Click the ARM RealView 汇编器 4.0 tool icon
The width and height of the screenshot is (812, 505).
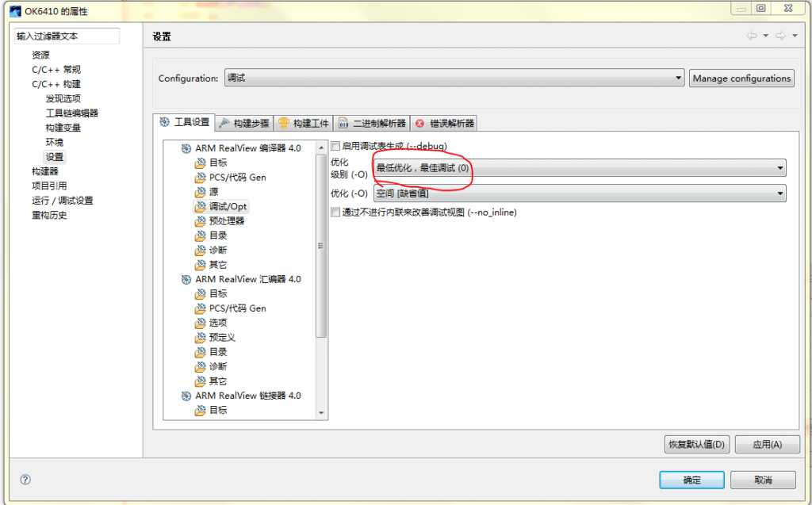tap(186, 280)
